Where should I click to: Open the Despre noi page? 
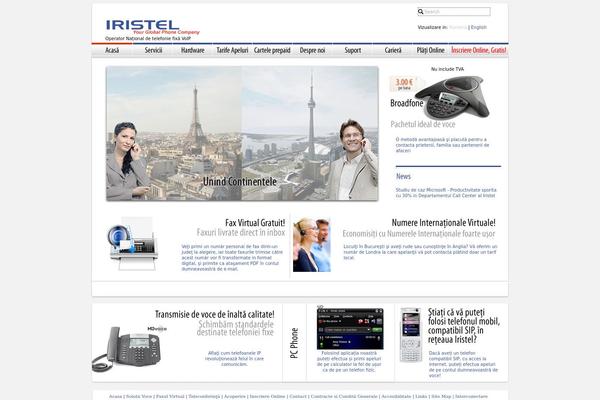tap(312, 50)
